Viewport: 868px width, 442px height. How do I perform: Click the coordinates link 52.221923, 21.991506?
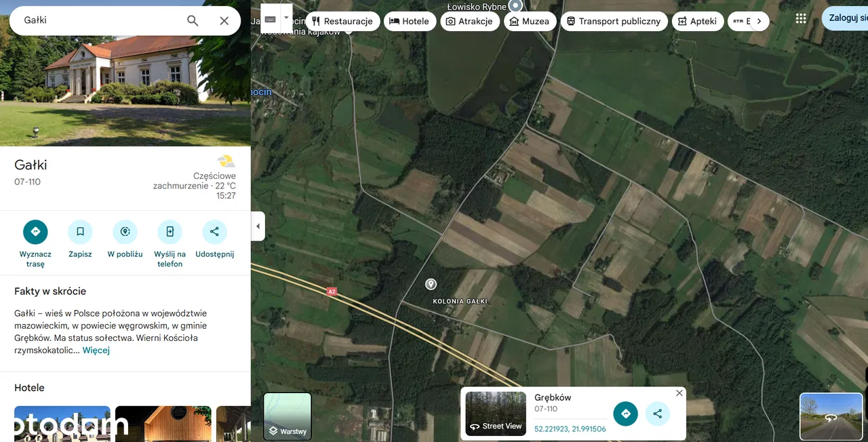click(x=570, y=429)
